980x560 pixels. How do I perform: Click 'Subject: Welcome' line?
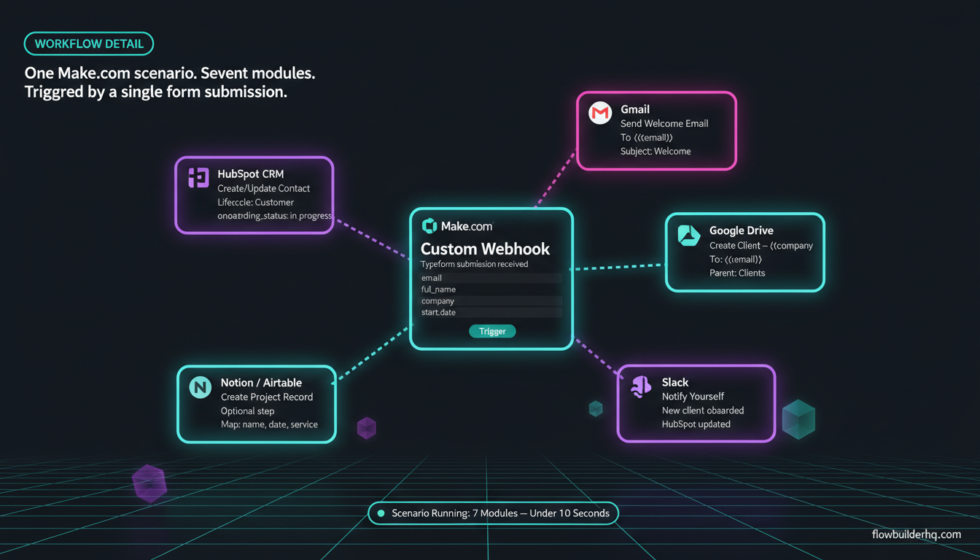pyautogui.click(x=656, y=151)
